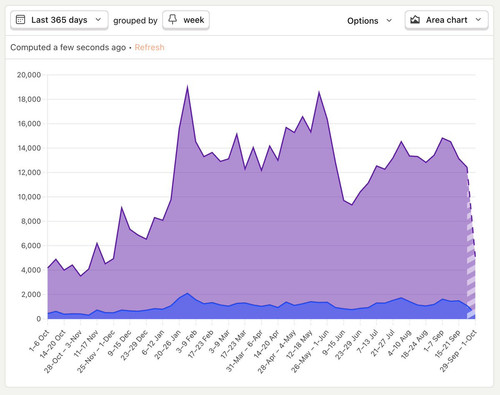Click the area chart icon
The width and height of the screenshot is (500, 395).
tap(415, 20)
